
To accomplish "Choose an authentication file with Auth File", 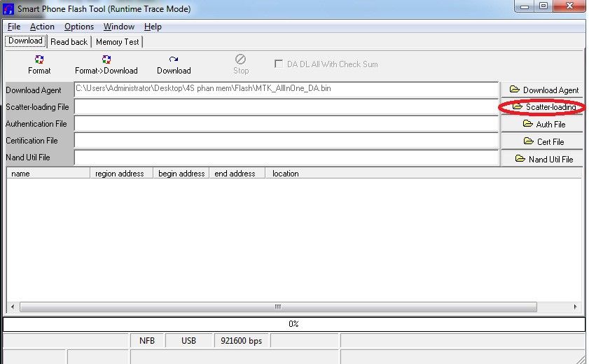I will click(x=543, y=124).
